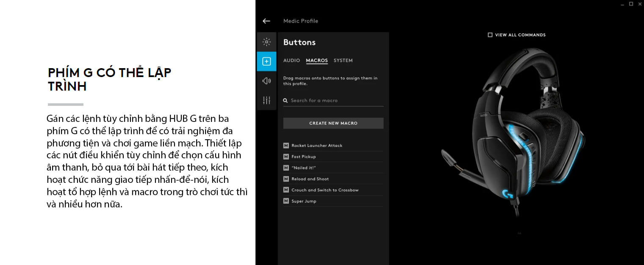Click the search magnifier icon

click(286, 101)
